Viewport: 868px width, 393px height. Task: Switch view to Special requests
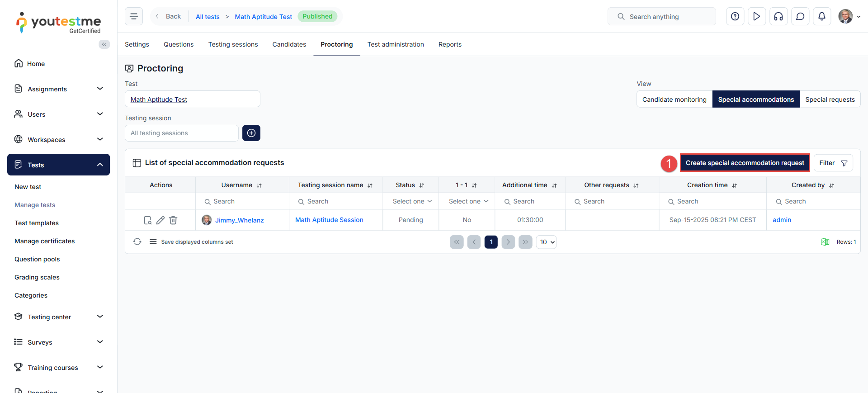click(x=830, y=99)
